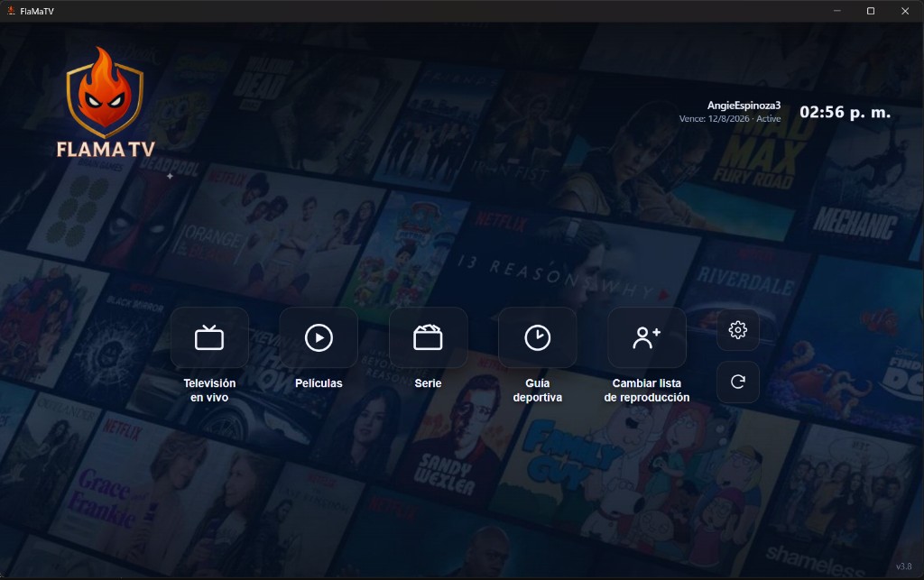Click the "Guía deportiva" label
The image size is (924, 580).
pos(538,391)
